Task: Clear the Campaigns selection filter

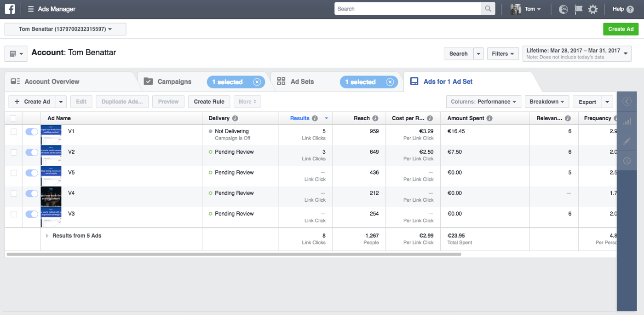Action: [257, 82]
